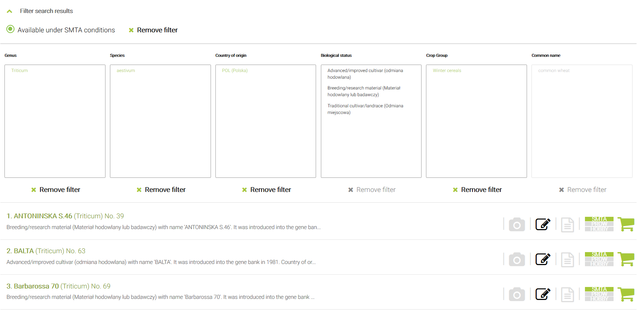Click the SMTA PROW HOBBY badge for Barbarossa 70
Screen dimensions: 644x310
[599, 294]
